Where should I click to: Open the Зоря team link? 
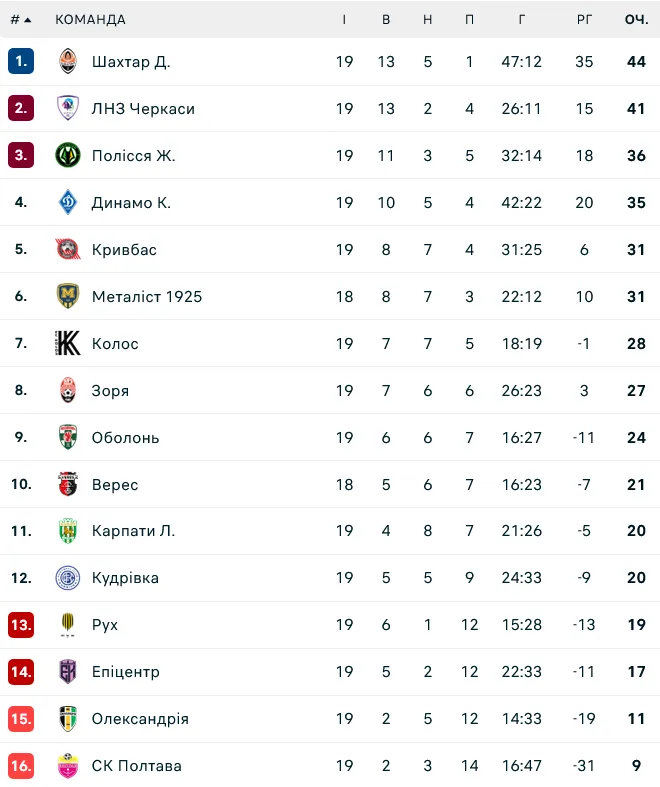pyautogui.click(x=110, y=391)
